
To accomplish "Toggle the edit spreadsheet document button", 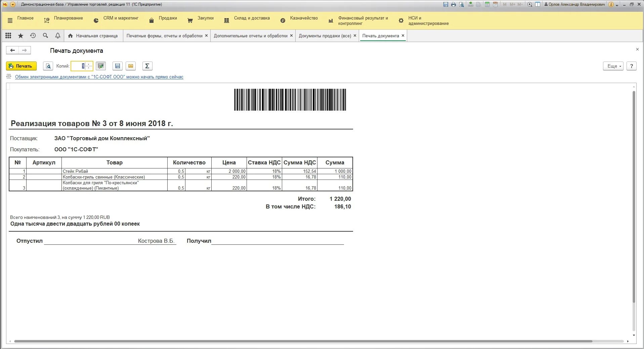I will tap(101, 66).
